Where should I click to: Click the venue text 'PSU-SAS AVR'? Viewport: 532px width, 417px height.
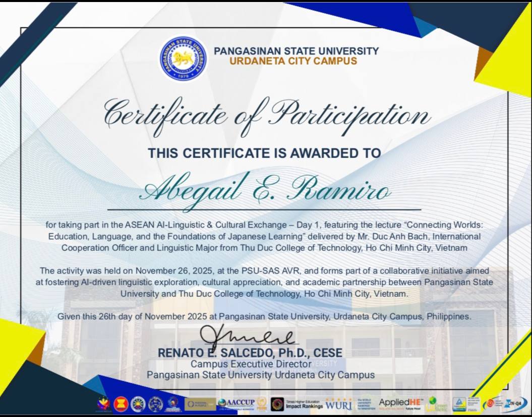pyautogui.click(x=271, y=271)
